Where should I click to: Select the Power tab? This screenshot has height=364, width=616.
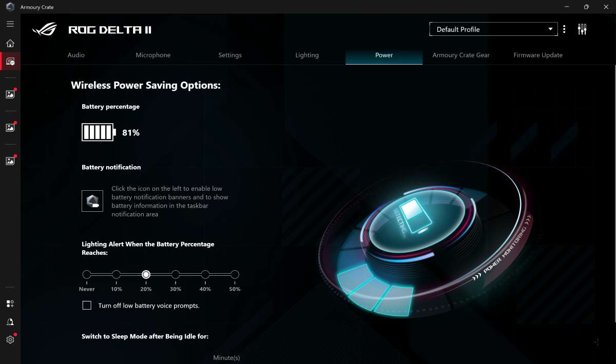pyautogui.click(x=384, y=55)
